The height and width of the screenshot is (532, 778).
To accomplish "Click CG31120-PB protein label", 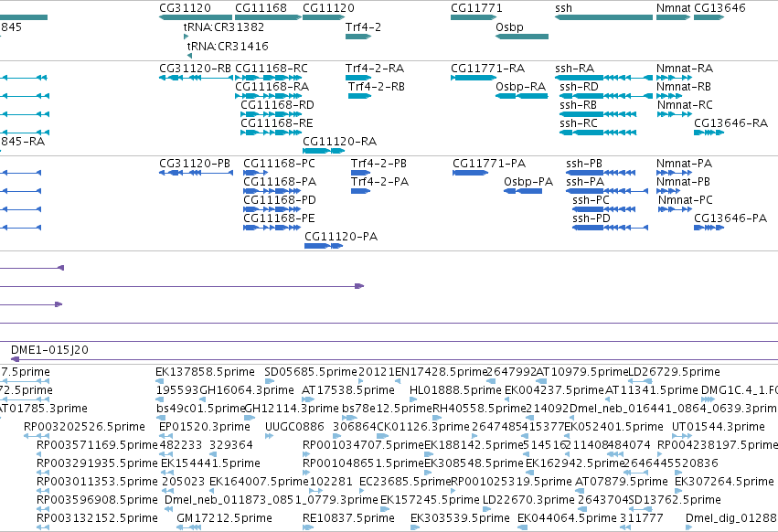I will click(195, 164).
